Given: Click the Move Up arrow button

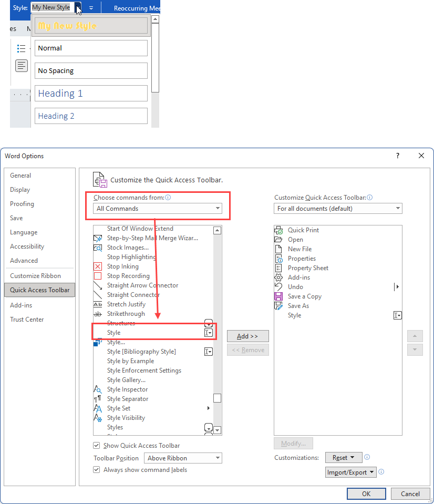Looking at the screenshot, I should (415, 336).
